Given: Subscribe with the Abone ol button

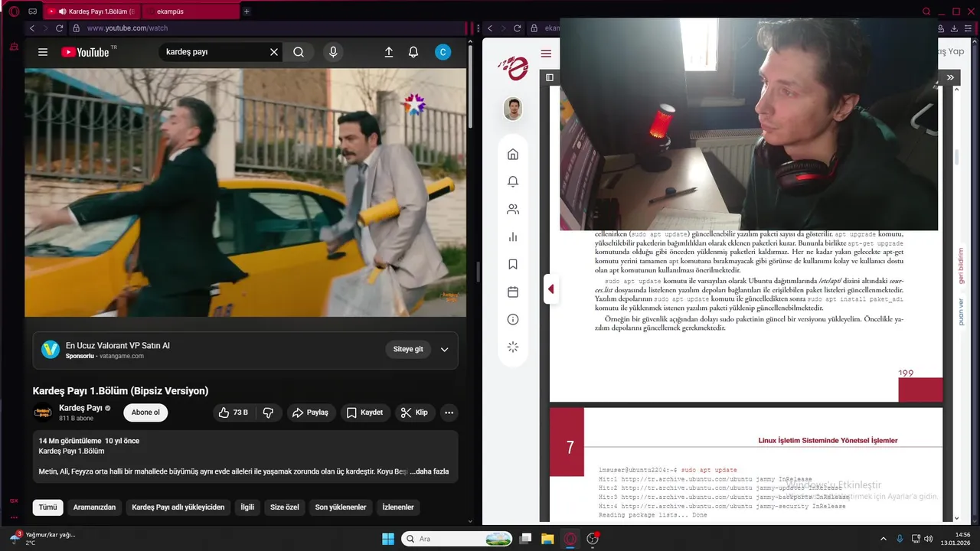Looking at the screenshot, I should [145, 412].
